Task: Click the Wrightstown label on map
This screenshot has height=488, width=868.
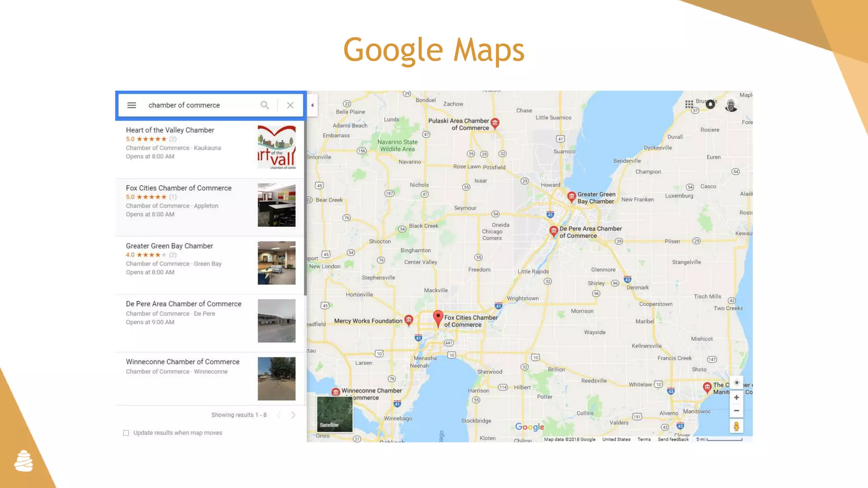Action: point(523,298)
